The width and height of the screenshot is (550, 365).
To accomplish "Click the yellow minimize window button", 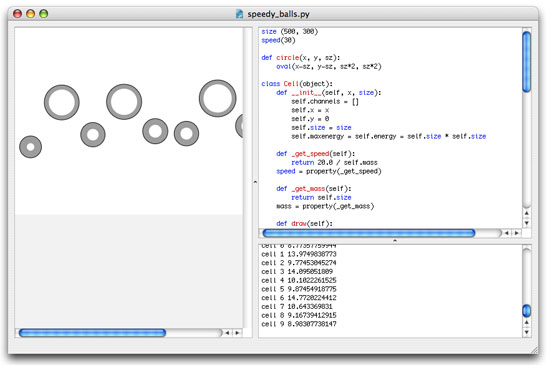I will tap(31, 14).
